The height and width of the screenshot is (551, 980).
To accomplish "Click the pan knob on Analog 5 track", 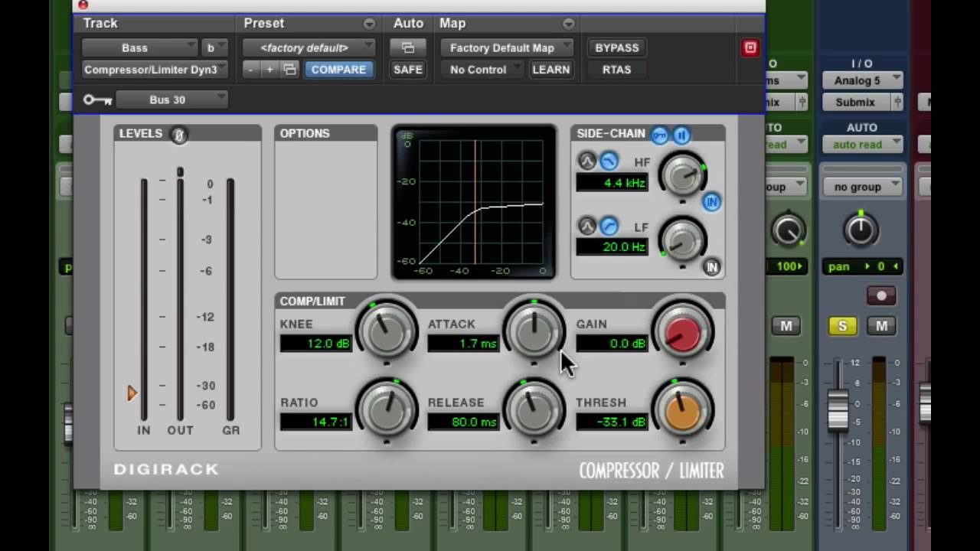I will [x=861, y=230].
